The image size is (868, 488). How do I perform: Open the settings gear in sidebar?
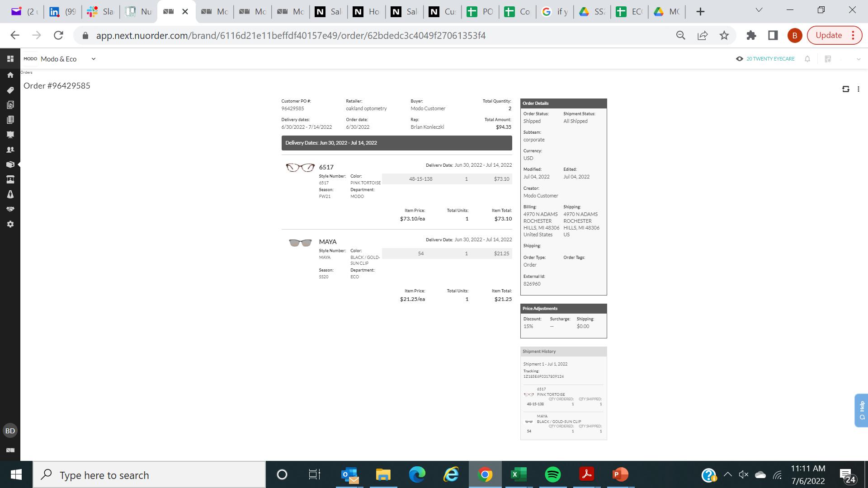pyautogui.click(x=10, y=224)
